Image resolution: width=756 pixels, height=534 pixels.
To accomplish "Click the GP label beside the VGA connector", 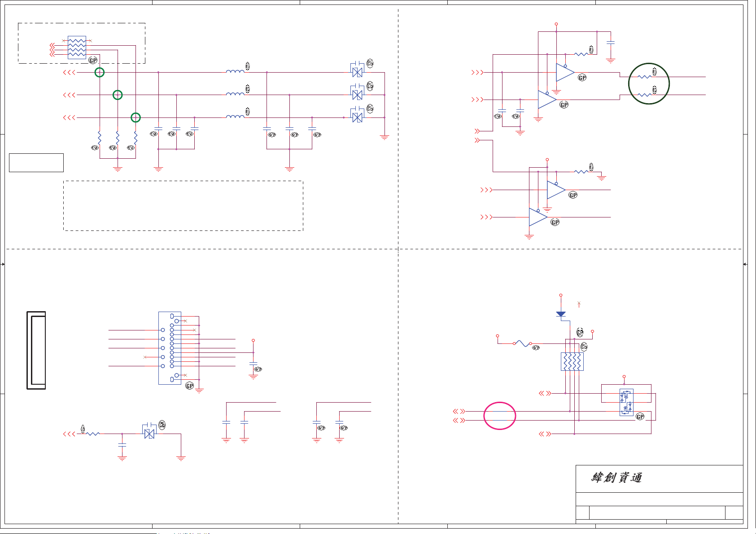I will click(x=190, y=386).
